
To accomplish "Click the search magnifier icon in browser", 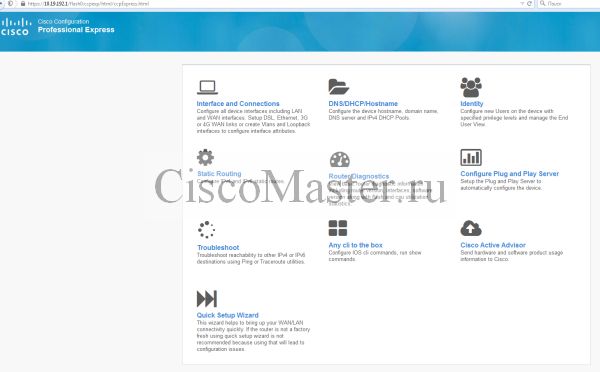I will [543, 3].
